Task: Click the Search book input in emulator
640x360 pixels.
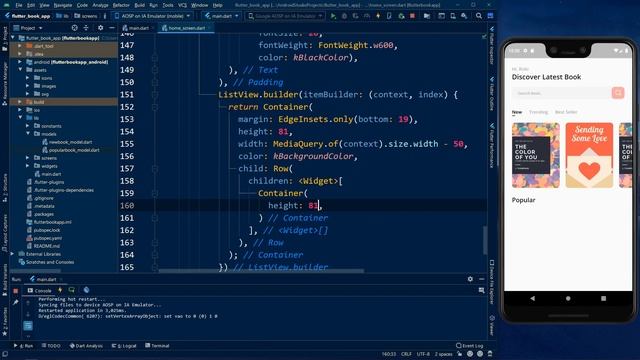Action: [x=561, y=93]
